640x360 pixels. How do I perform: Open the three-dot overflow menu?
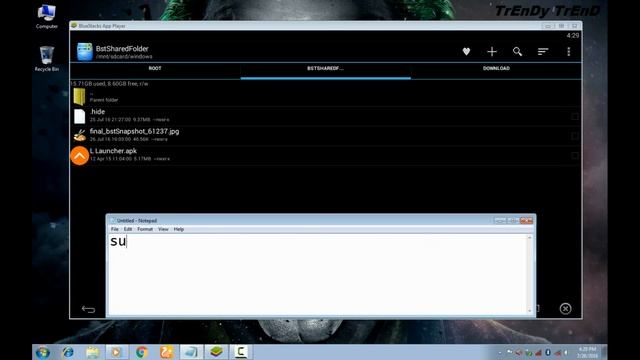[569, 51]
